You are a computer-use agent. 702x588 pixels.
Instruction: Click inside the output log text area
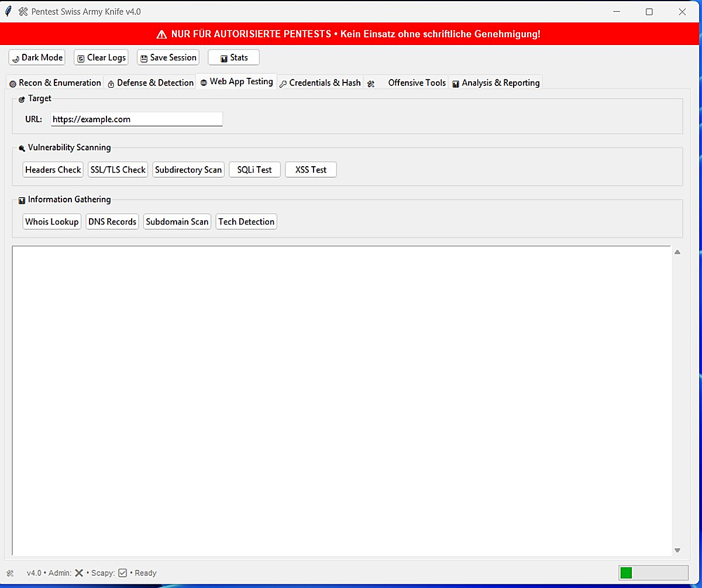(342, 401)
